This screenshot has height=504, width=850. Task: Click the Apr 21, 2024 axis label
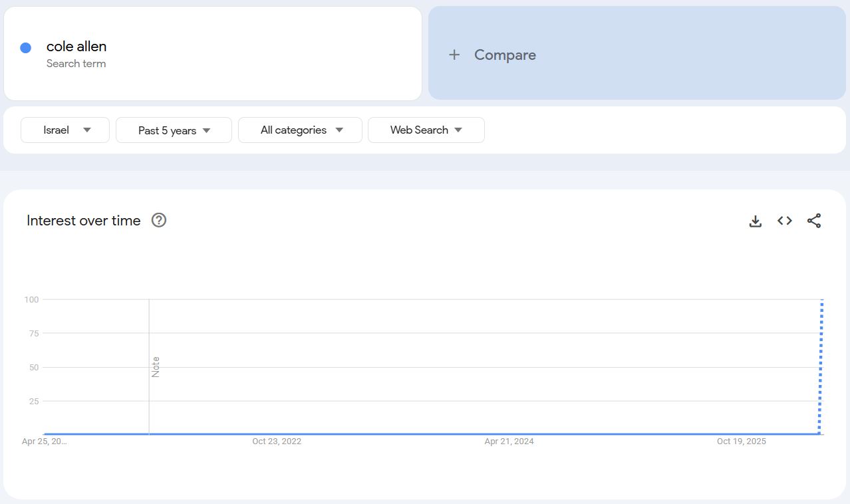[509, 441]
